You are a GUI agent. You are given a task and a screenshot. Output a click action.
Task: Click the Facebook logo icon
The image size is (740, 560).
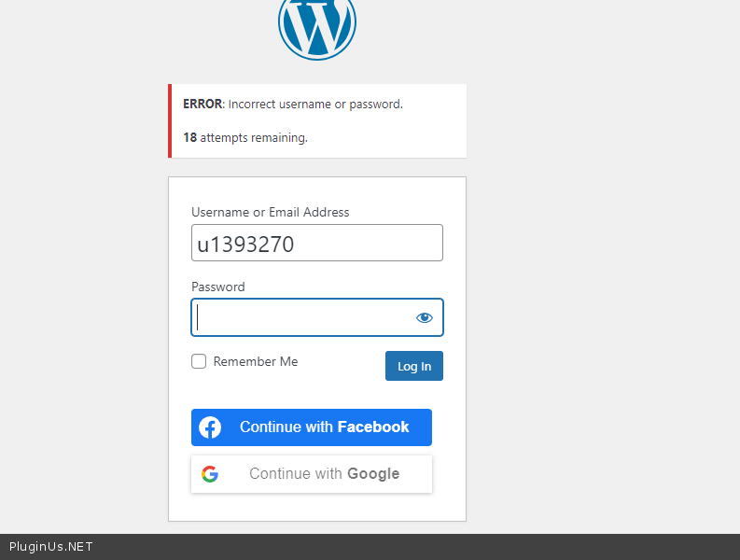point(210,427)
